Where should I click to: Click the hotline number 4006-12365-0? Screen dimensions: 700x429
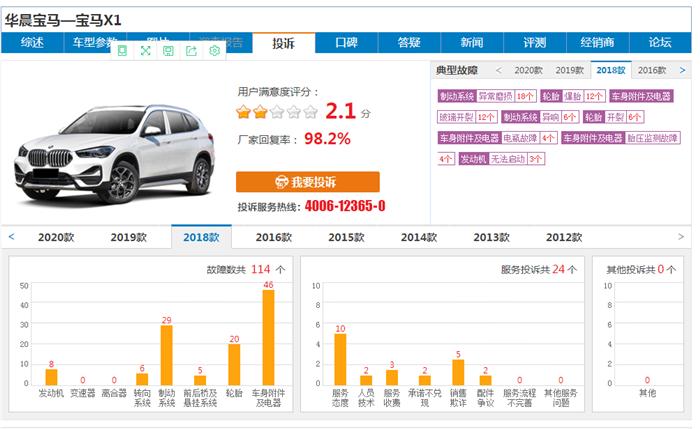pyautogui.click(x=345, y=206)
